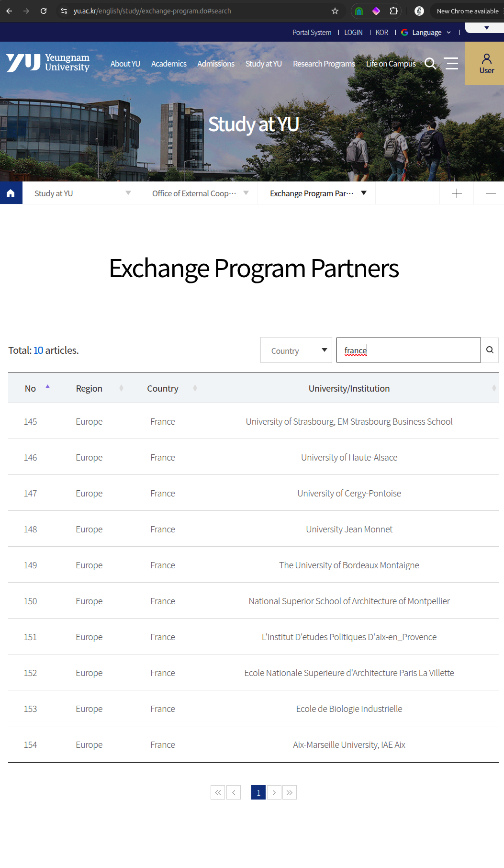Image resolution: width=504 pixels, height=868 pixels.
Task: Click the search field containing france
Action: tap(409, 350)
